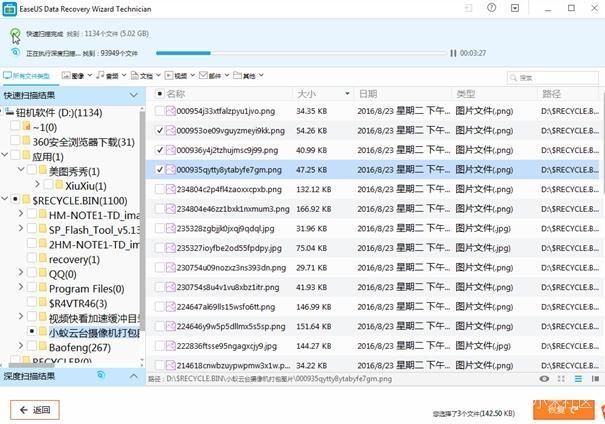This screenshot has height=424, width=605.
Task: Sort by 类型 column header
Action: [466, 94]
